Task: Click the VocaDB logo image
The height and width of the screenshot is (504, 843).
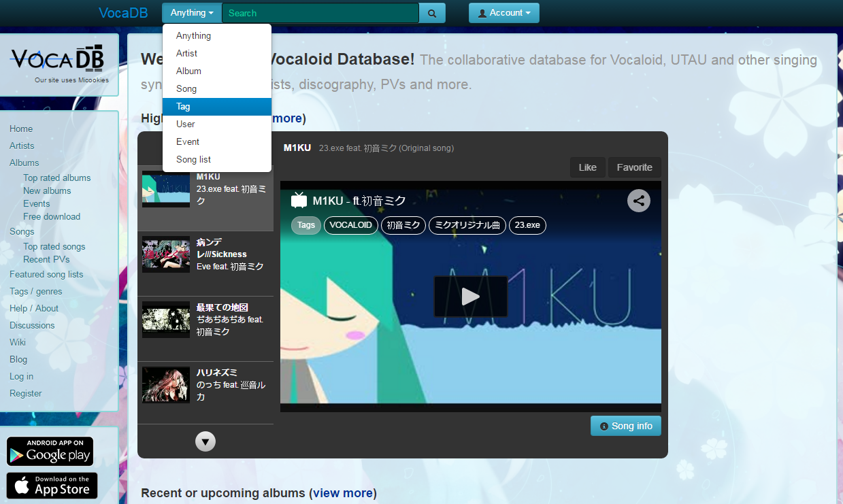Action: click(57, 59)
